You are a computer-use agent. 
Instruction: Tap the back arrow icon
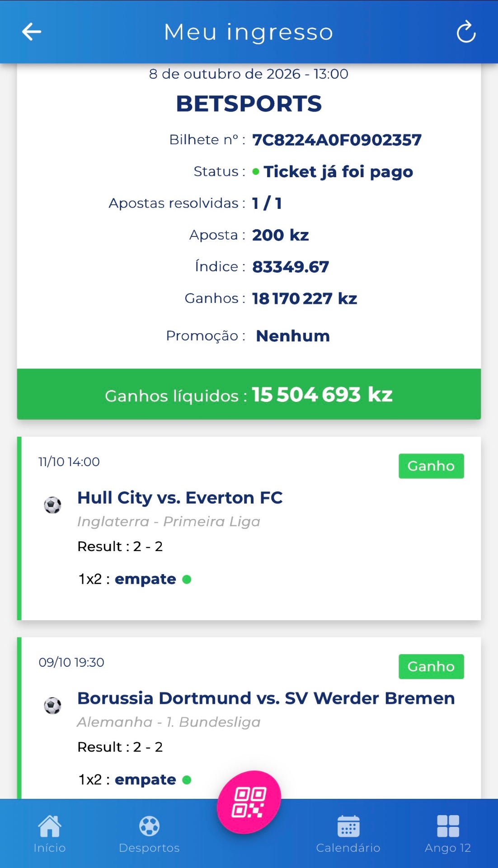32,32
